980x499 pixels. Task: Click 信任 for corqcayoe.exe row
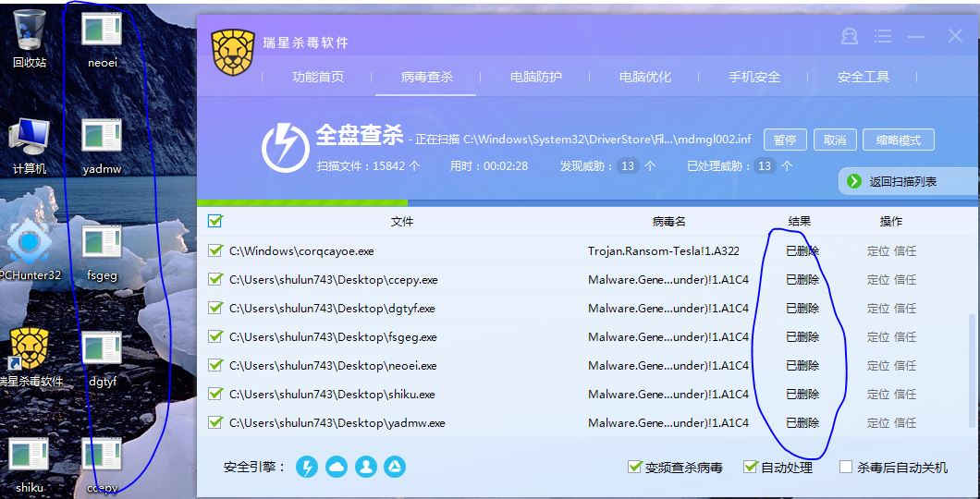(x=905, y=251)
